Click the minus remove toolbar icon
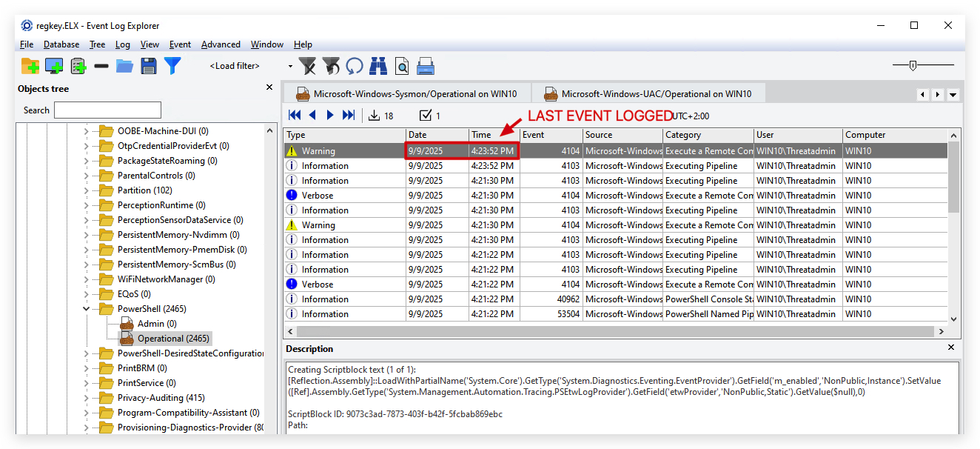980x449 pixels. coord(101,66)
